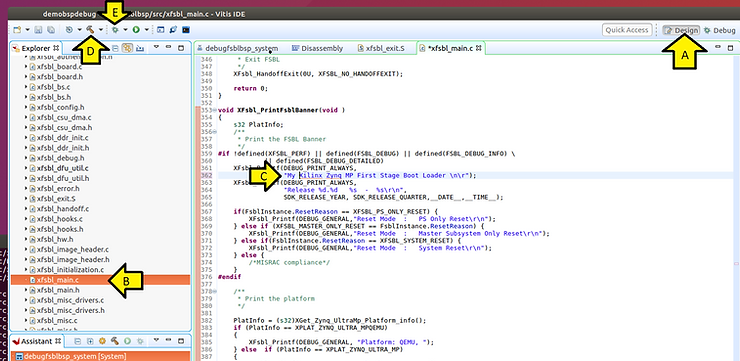Select the Assistant view tab
This screenshot has height=361, width=740.
click(x=36, y=340)
